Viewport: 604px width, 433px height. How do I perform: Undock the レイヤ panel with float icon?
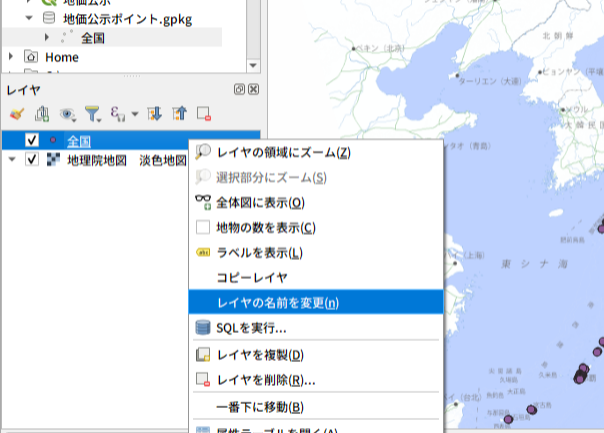(x=240, y=90)
